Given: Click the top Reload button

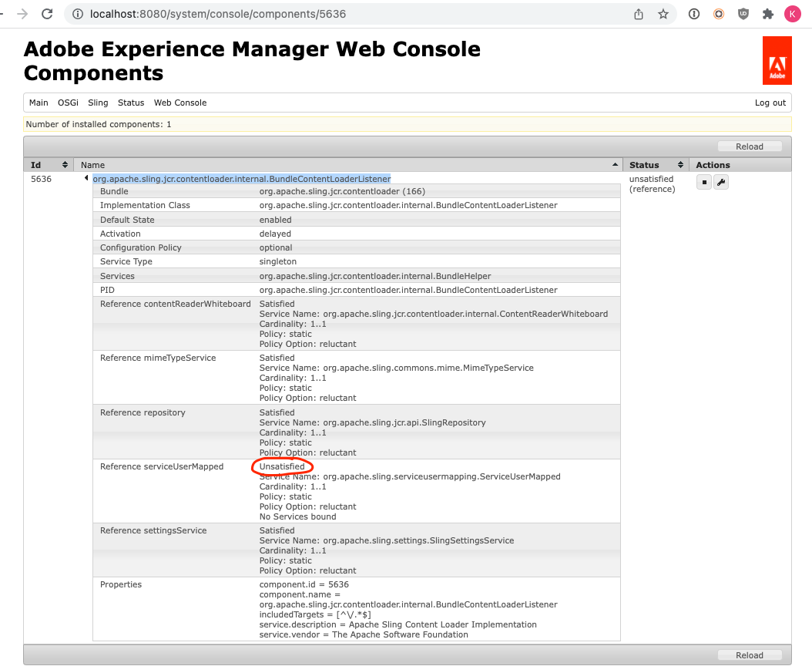Looking at the screenshot, I should (750, 146).
